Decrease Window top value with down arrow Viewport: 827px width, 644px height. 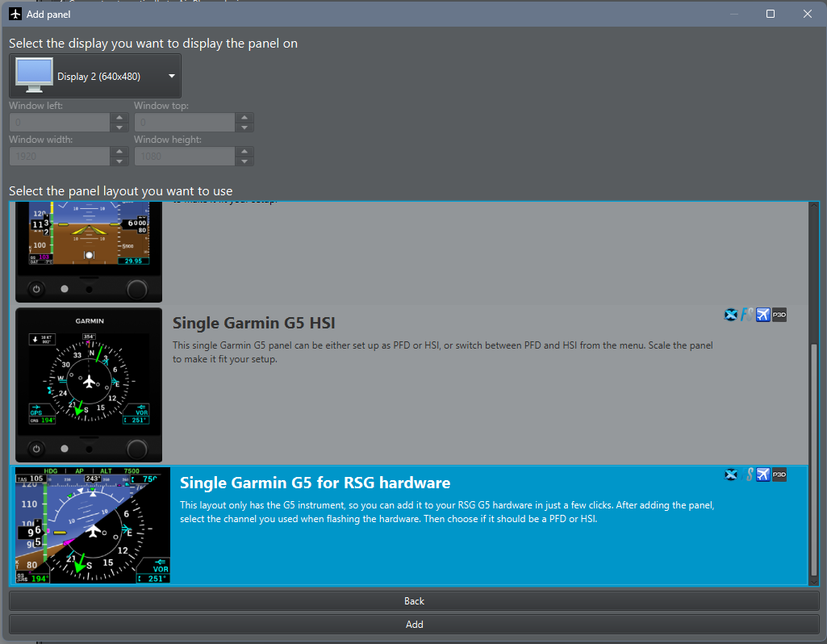click(244, 128)
